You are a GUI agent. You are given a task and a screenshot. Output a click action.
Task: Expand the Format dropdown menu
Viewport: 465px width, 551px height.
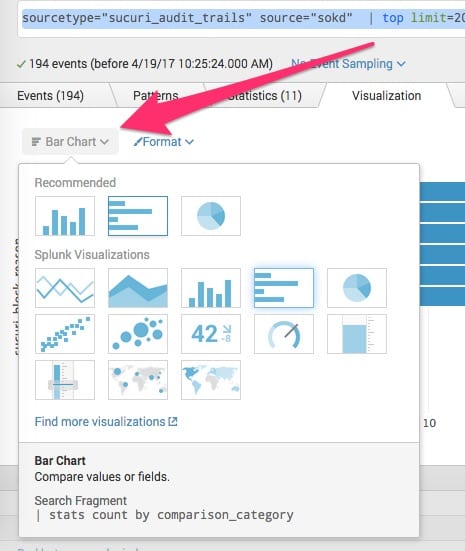tap(164, 142)
